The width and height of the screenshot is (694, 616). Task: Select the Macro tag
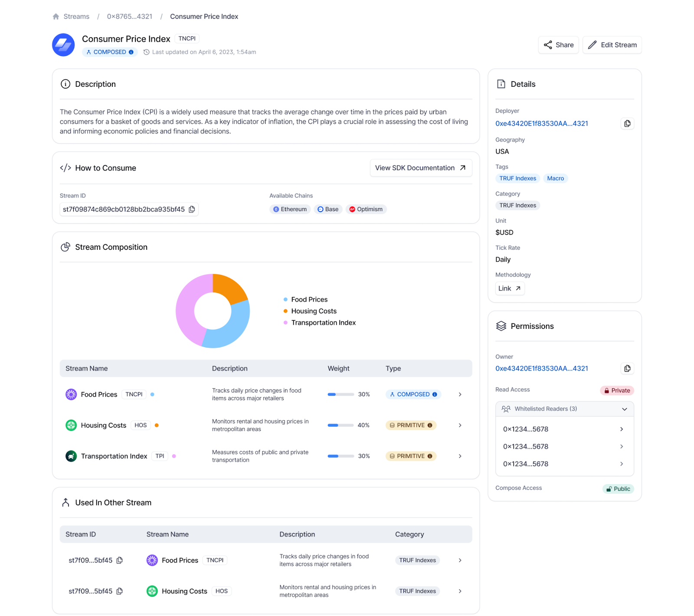(x=555, y=178)
